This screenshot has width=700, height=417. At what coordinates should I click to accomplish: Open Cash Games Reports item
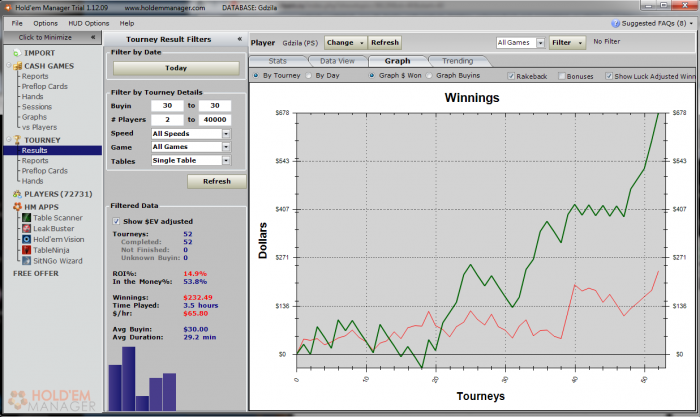[35, 76]
